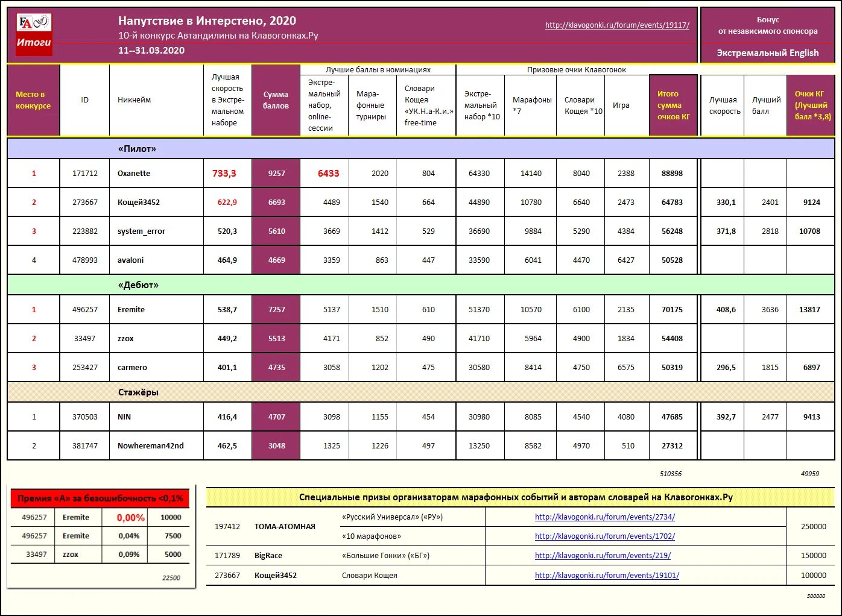Viewport: 842px width, 616px height.
Task: Select the name ТОМА-АТОМНАЯ
Action: [x=285, y=527]
